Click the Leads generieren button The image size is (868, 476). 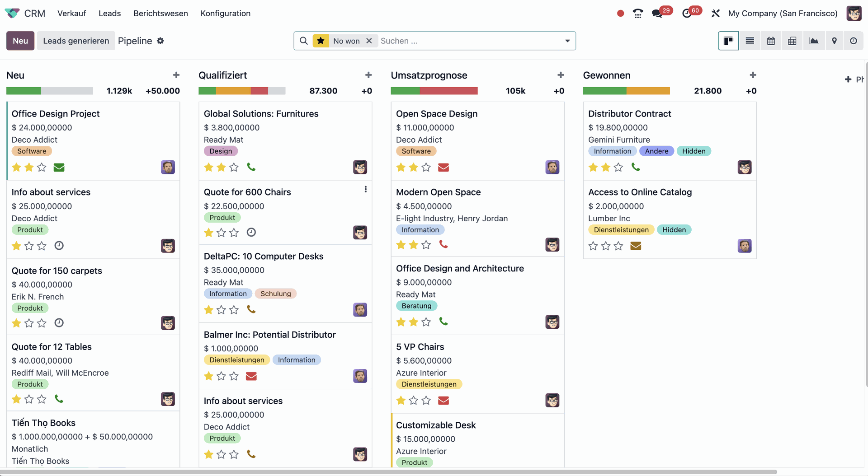[x=76, y=41]
